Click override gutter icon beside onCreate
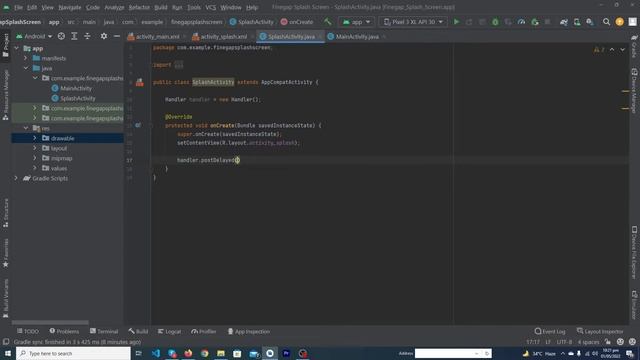Image resolution: width=640 pixels, height=360 pixels. (x=138, y=125)
